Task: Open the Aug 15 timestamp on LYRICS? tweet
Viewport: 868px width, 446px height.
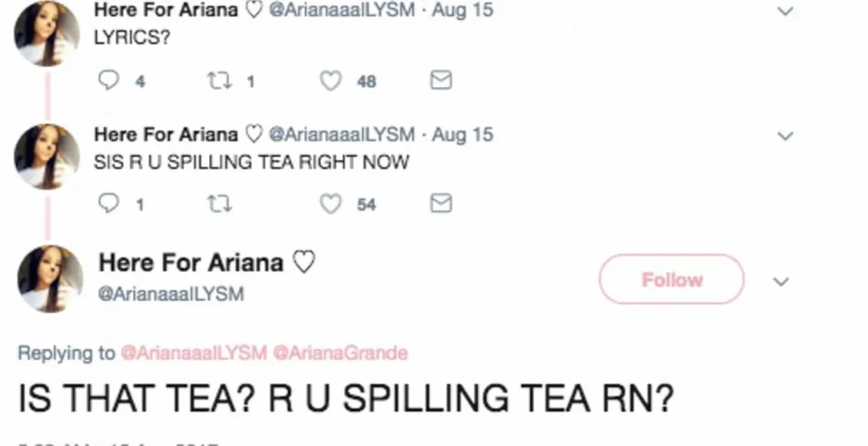Action: coord(462,11)
